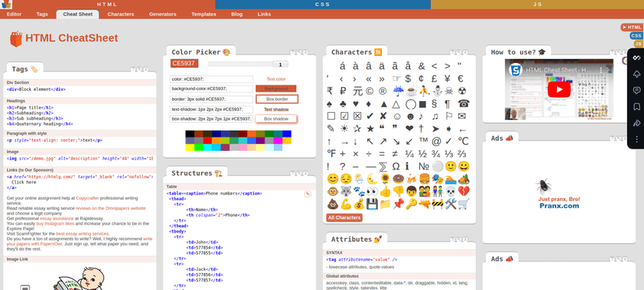The width and height of the screenshot is (644, 290).
Task: Click the comment bubble icon in the dark side toolbar
Action: tap(636, 90)
